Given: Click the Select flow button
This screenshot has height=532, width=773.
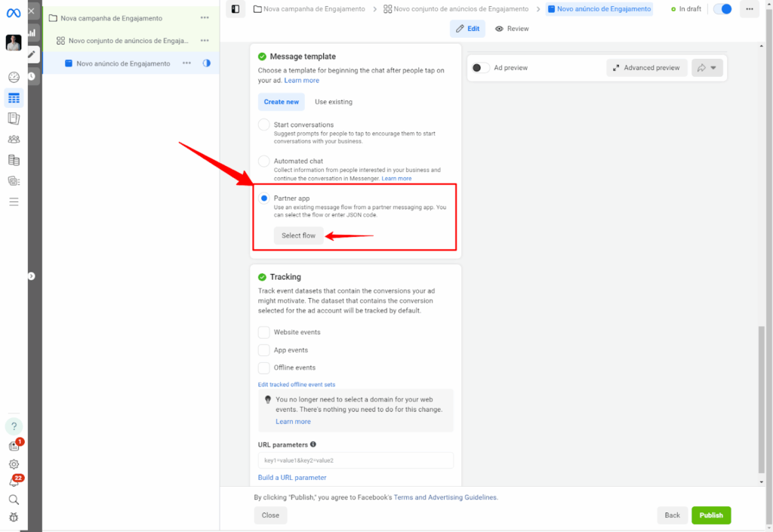Looking at the screenshot, I should (x=298, y=235).
